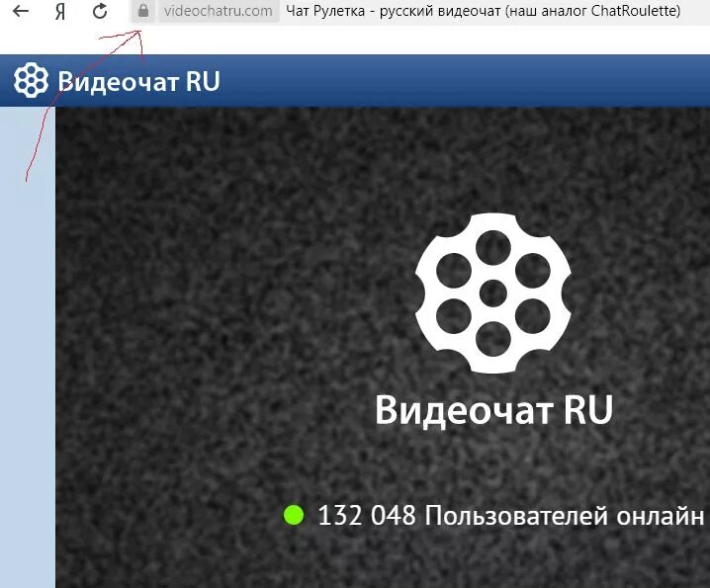The image size is (710, 588).
Task: Reload the page with the refresh icon
Action: tap(100, 11)
